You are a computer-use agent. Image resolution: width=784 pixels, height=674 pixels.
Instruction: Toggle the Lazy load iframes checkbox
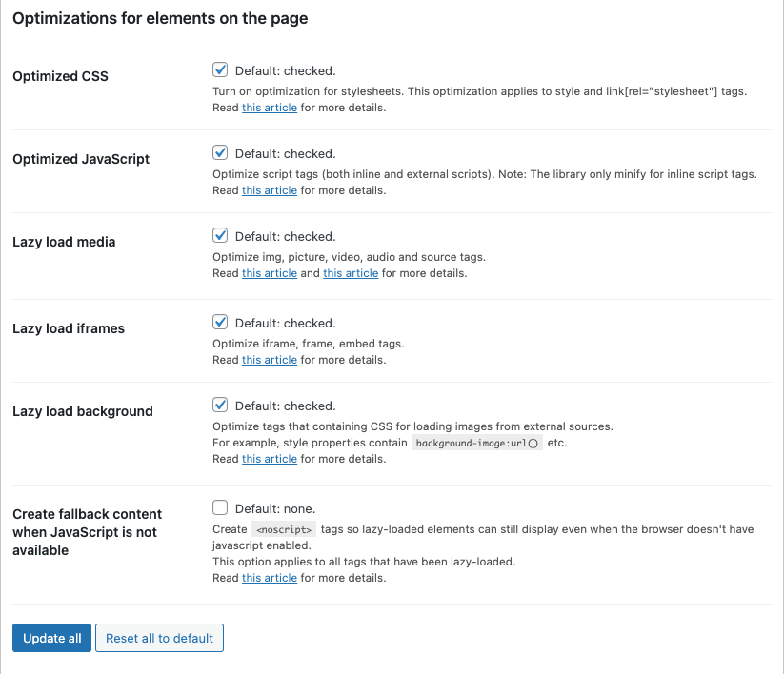pyautogui.click(x=220, y=322)
